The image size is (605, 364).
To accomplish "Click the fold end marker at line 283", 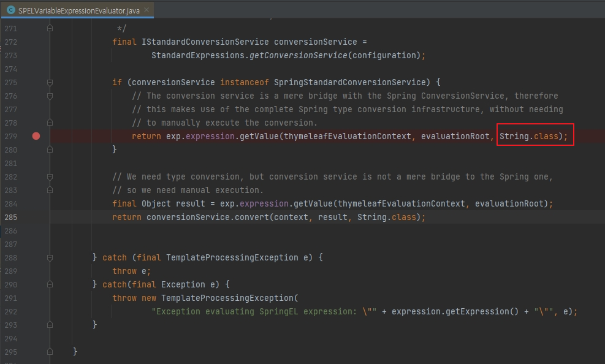I will pyautogui.click(x=50, y=190).
